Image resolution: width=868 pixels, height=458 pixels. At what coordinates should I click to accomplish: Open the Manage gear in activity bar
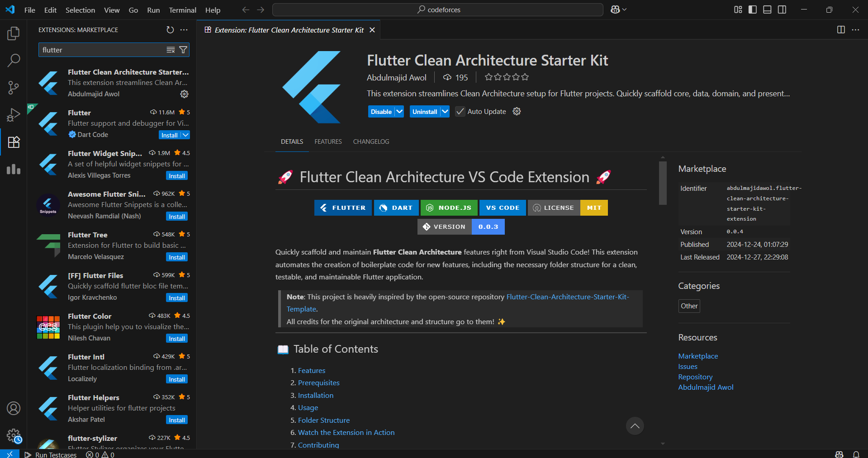14,436
